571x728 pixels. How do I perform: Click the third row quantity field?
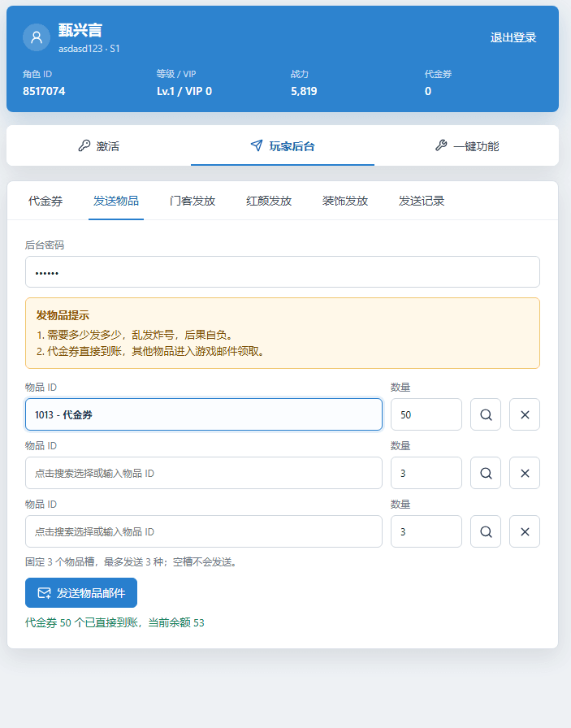click(426, 531)
